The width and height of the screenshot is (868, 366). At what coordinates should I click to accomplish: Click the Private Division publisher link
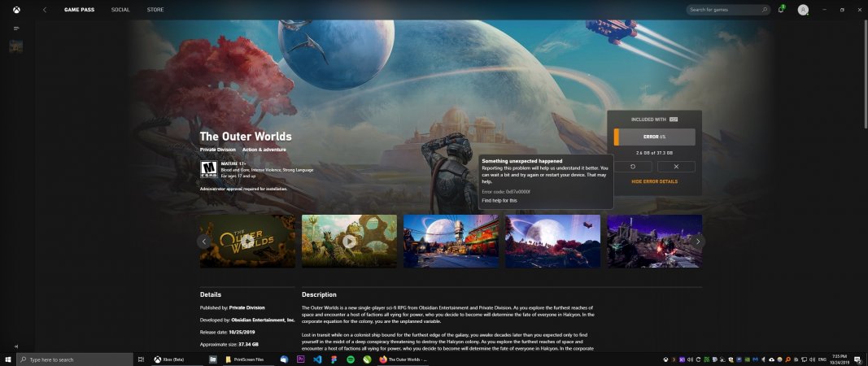click(217, 150)
